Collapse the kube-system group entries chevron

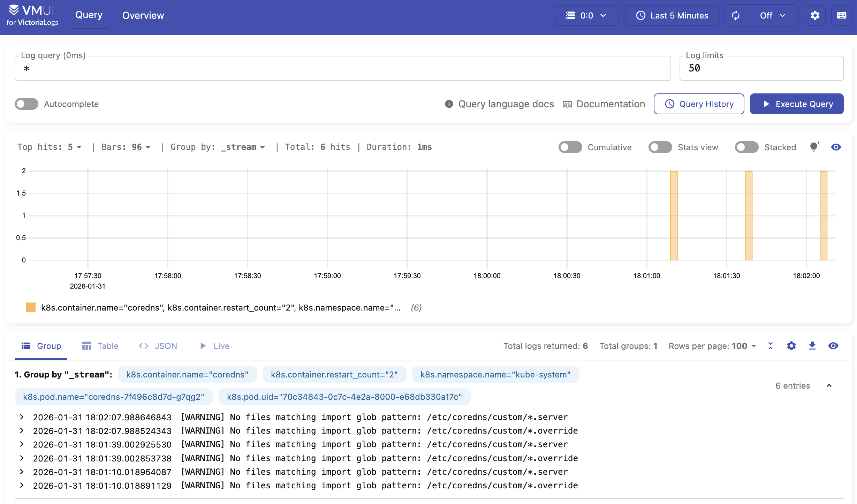point(829,385)
